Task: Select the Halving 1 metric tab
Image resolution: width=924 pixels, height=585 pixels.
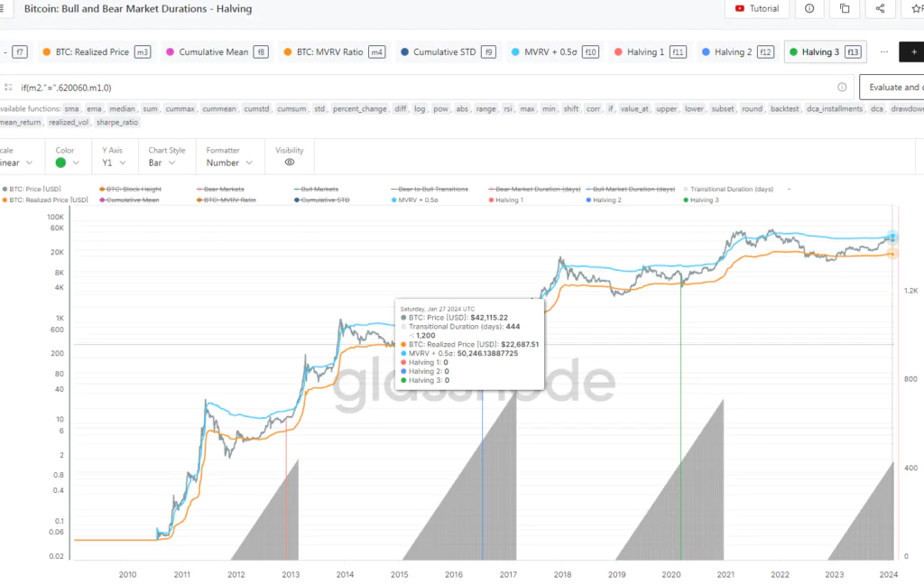Action: pos(650,51)
